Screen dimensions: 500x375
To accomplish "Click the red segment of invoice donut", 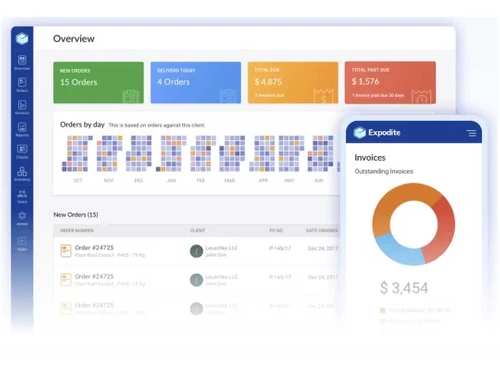I will [446, 230].
